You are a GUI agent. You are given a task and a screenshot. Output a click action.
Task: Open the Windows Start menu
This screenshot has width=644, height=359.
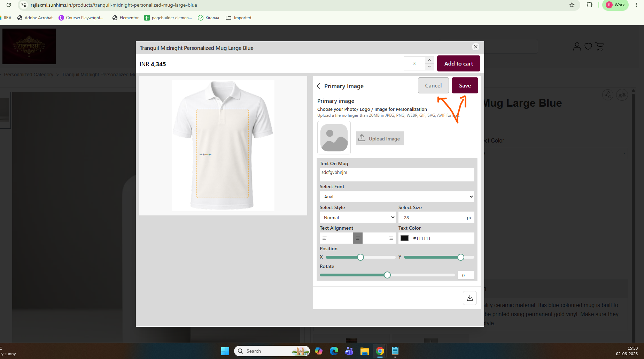(x=225, y=351)
